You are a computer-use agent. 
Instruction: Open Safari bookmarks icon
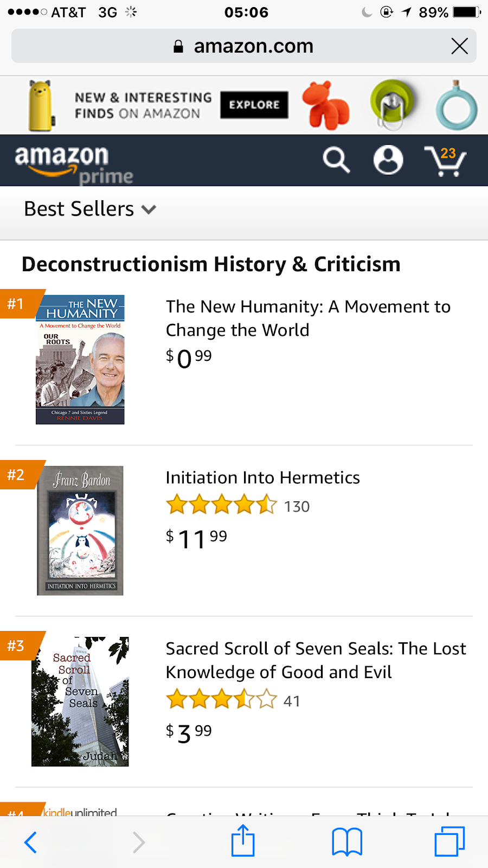[347, 842]
